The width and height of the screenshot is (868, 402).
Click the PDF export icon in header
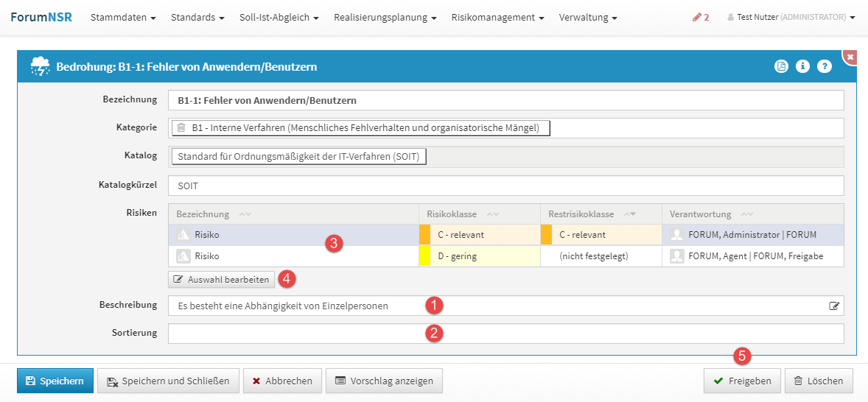[x=781, y=66]
